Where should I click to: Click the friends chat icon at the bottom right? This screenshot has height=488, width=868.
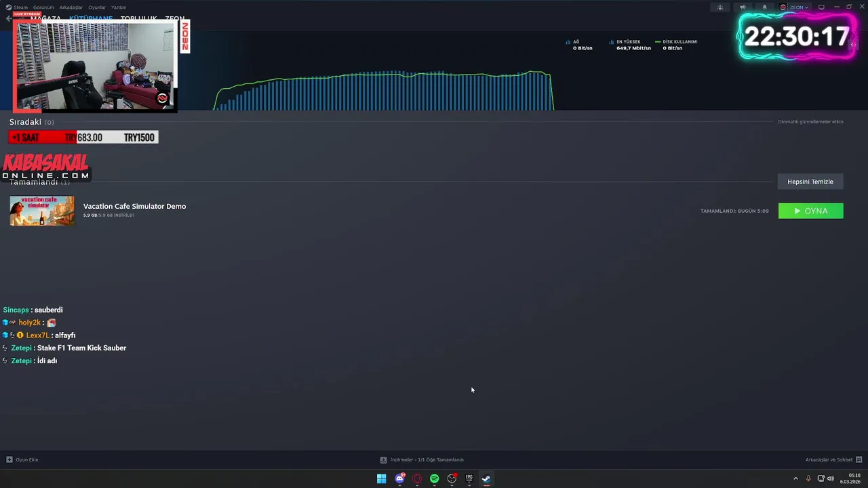859,460
